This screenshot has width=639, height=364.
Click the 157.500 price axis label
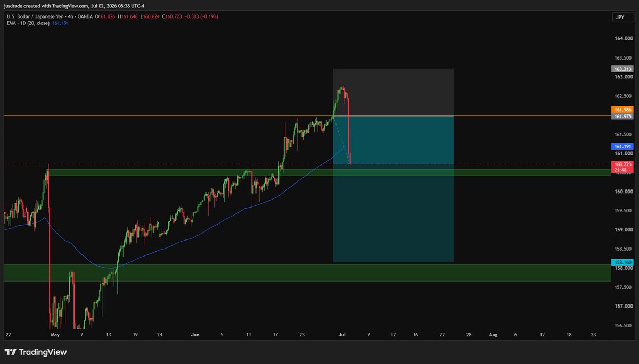622,287
